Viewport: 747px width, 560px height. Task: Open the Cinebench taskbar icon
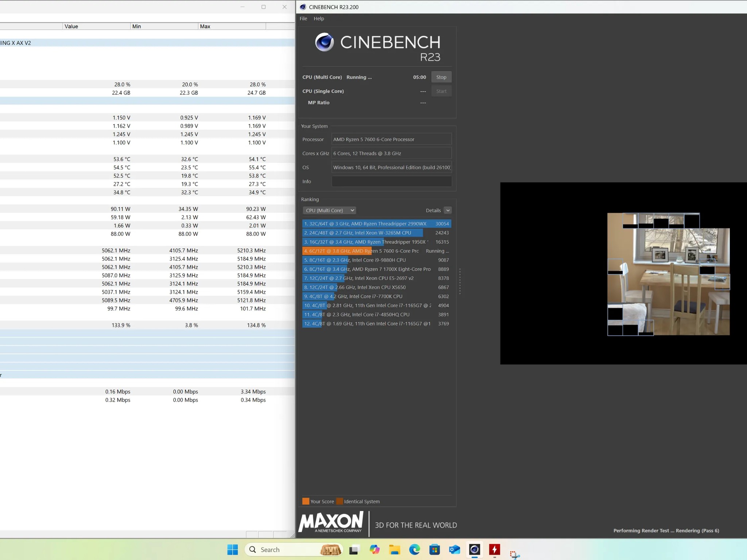475,549
